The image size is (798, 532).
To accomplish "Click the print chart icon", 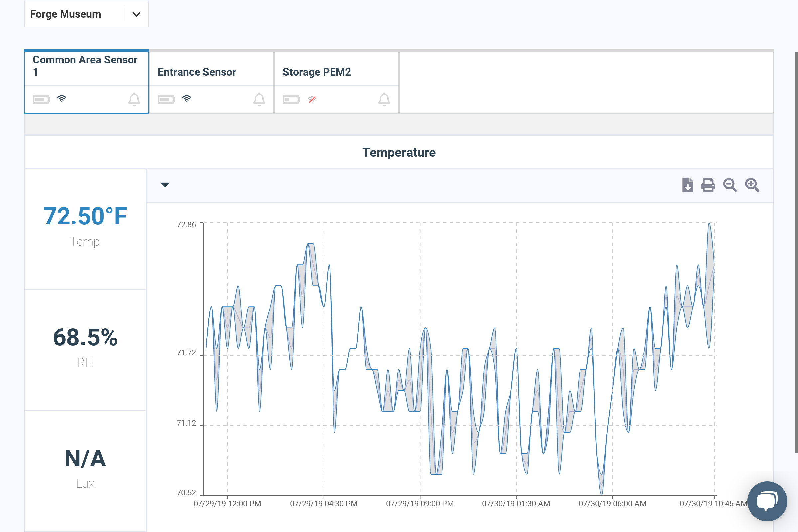I will coord(708,185).
